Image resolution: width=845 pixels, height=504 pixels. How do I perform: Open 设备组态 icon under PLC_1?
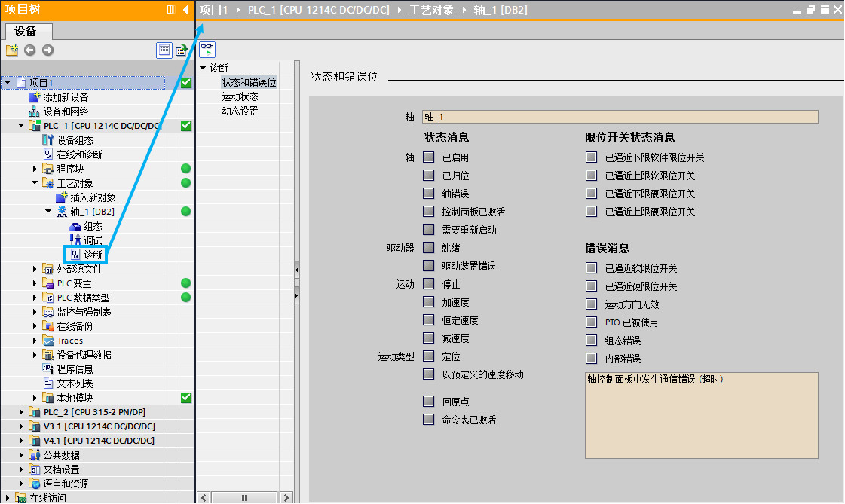pos(47,140)
